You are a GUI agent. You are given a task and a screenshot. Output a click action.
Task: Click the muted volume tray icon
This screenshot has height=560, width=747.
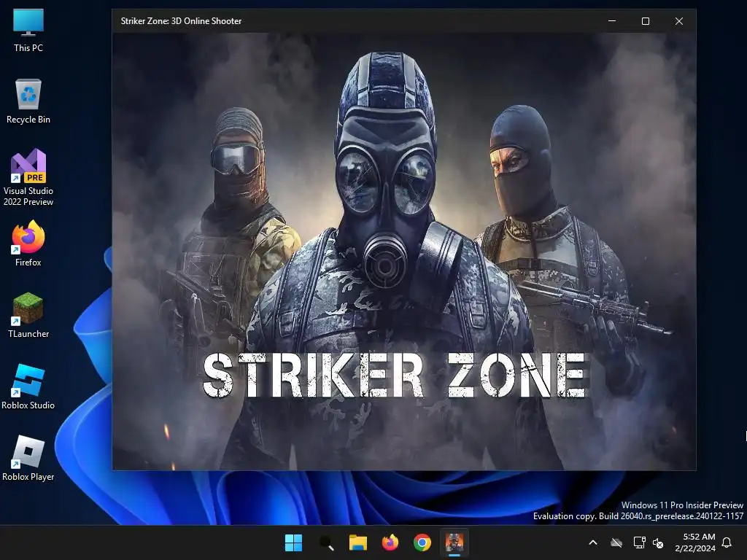coord(658,542)
